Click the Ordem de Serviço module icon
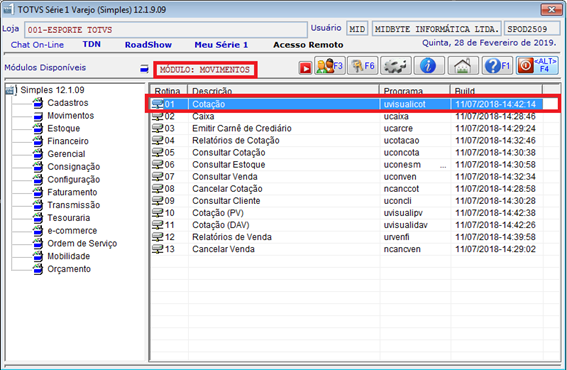This screenshot has height=370, width=567. 38,243
